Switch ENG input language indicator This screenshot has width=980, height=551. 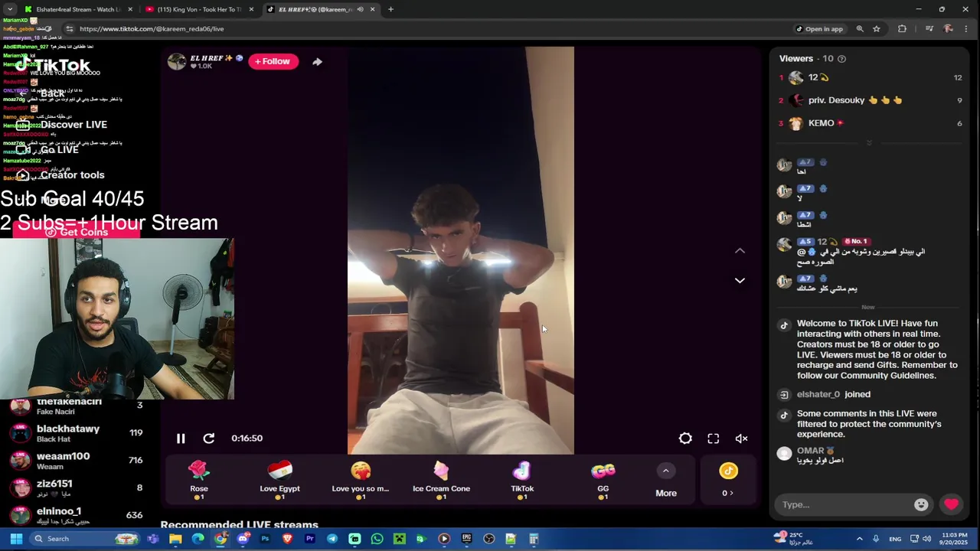[x=895, y=539]
